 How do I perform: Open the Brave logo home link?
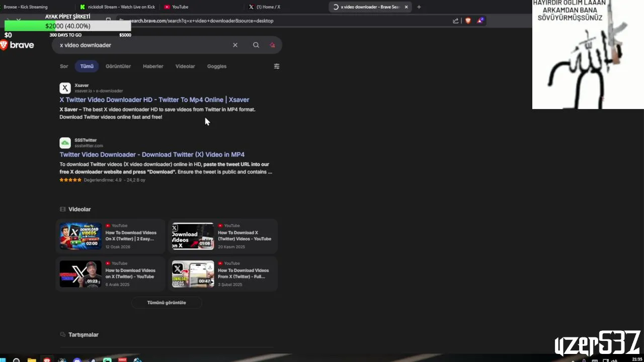pos(17,45)
